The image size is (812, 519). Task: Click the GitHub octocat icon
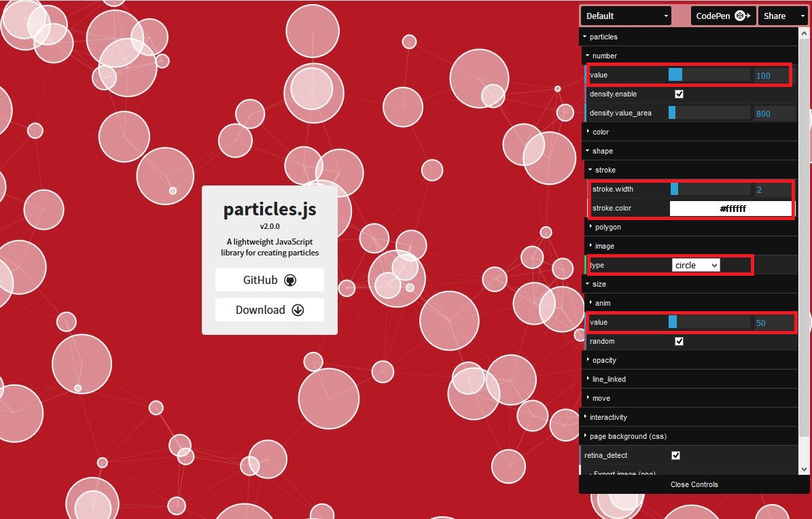pos(290,280)
